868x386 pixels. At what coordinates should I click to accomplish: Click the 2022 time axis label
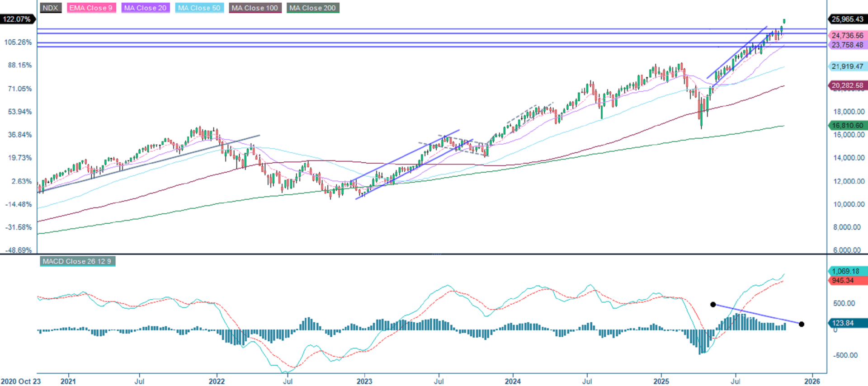(217, 381)
